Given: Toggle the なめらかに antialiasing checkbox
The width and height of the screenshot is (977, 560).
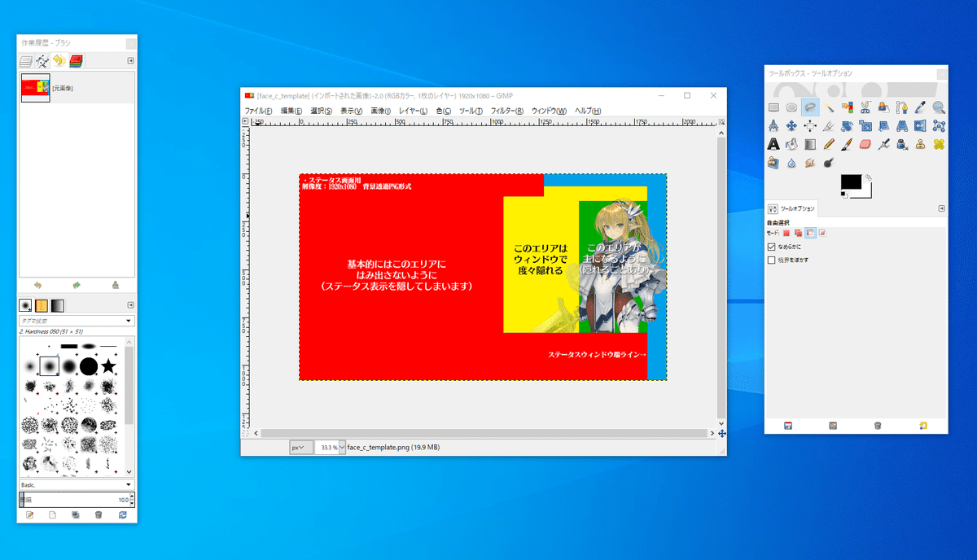Looking at the screenshot, I should click(772, 247).
